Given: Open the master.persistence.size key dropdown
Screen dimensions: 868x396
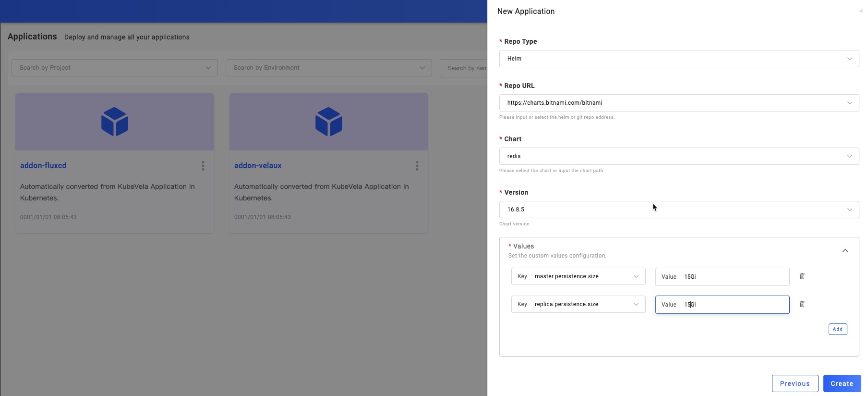Looking at the screenshot, I should pyautogui.click(x=579, y=276).
